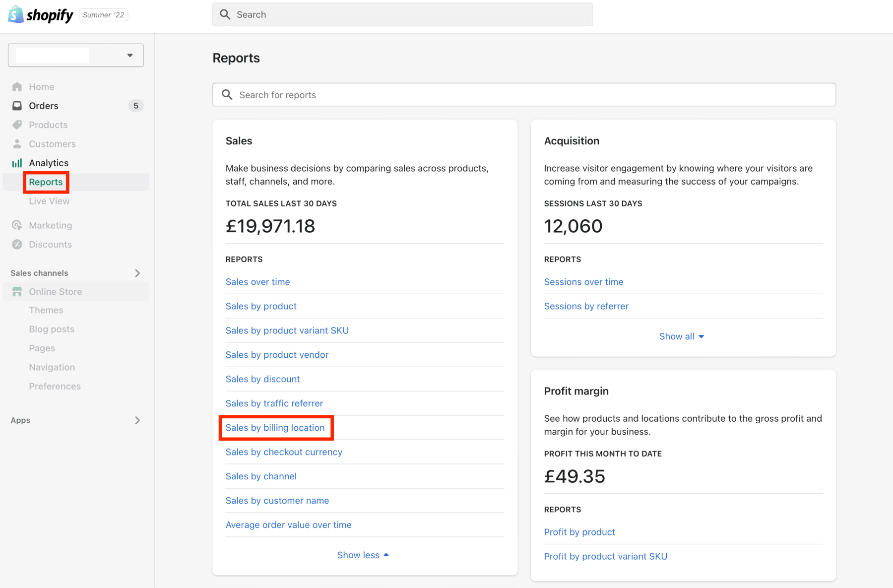Go to Themes under Online Store

[46, 310]
